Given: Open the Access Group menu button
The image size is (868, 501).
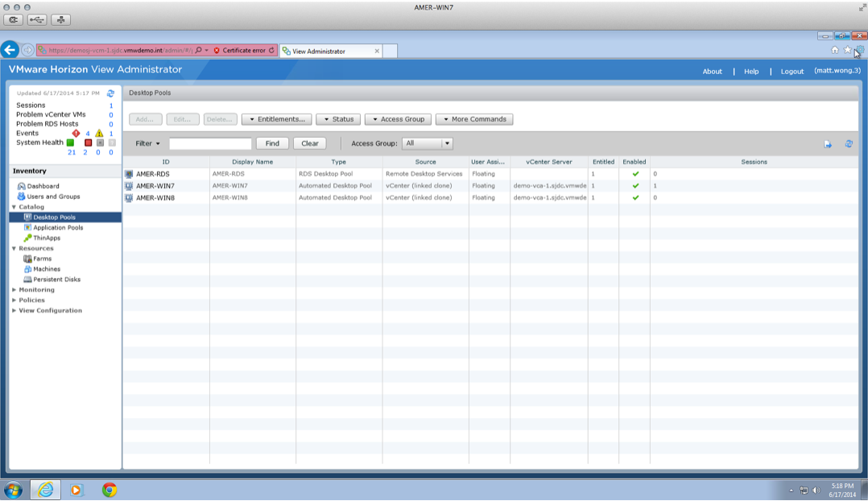Looking at the screenshot, I should [398, 119].
